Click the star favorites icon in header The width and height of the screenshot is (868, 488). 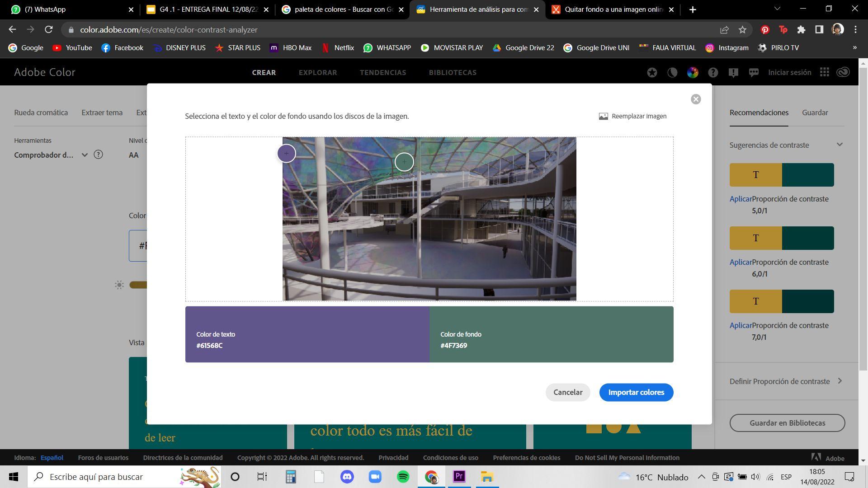[x=652, y=72]
